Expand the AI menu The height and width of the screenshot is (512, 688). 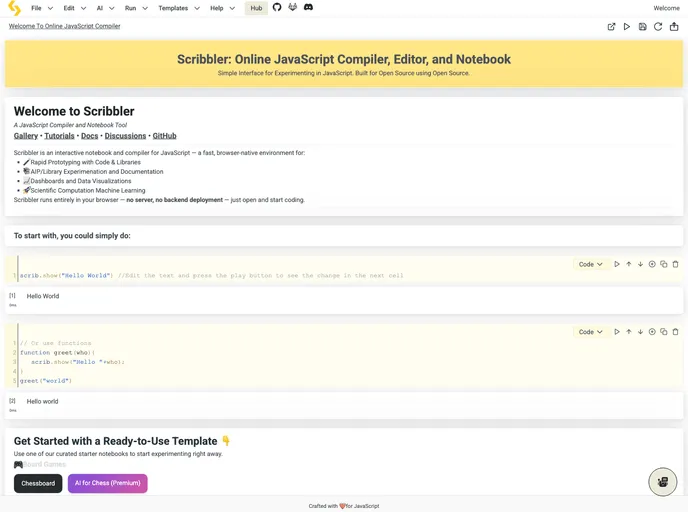pyautogui.click(x=105, y=8)
